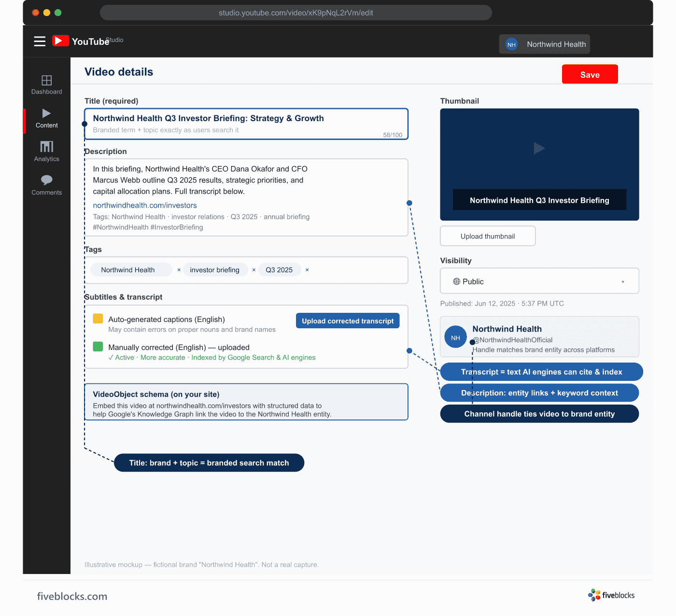The height and width of the screenshot is (616, 676).
Task: Click the yellow auto-generated captions indicator
Action: pos(98,319)
